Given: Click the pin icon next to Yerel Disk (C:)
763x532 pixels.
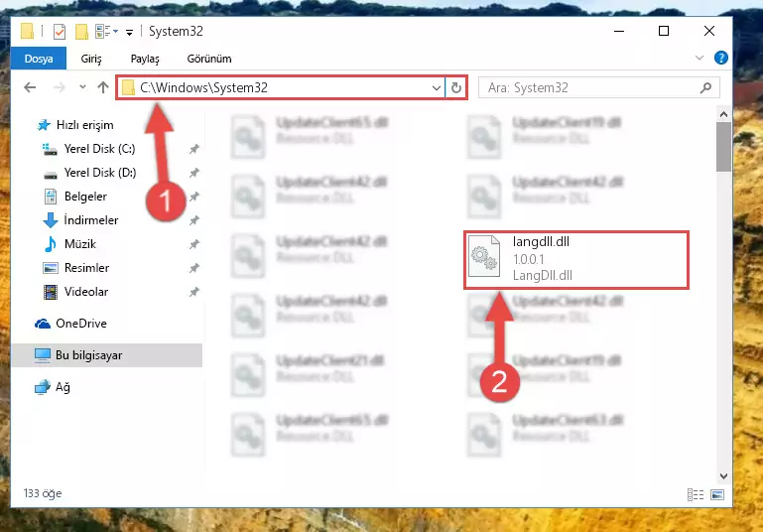Looking at the screenshot, I should pyautogui.click(x=194, y=149).
